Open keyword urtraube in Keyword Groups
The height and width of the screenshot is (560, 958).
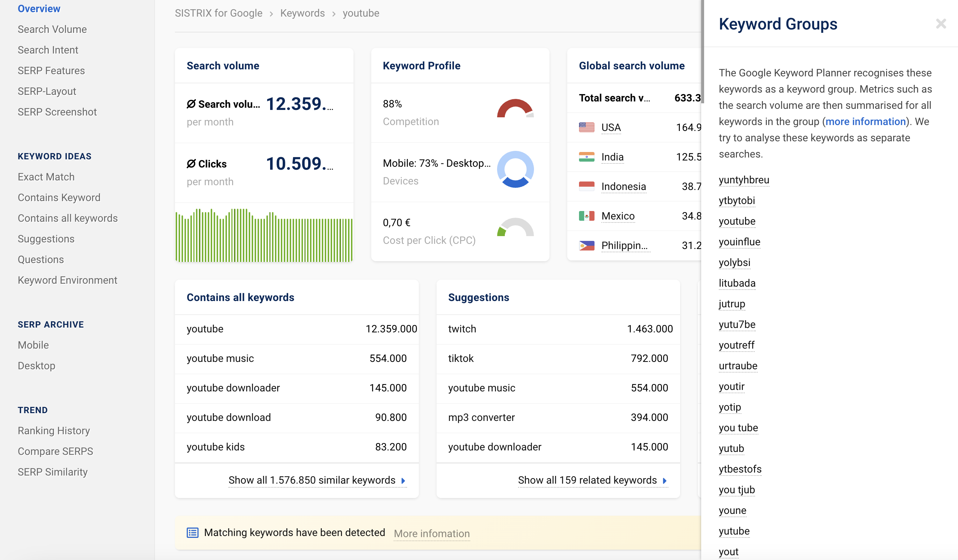click(738, 366)
